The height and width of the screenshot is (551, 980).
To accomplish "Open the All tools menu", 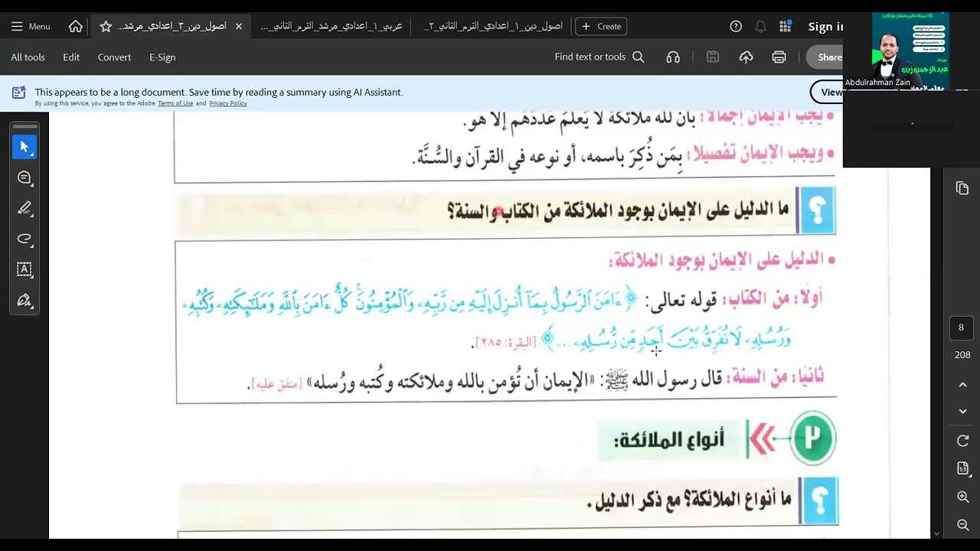I will coord(28,57).
